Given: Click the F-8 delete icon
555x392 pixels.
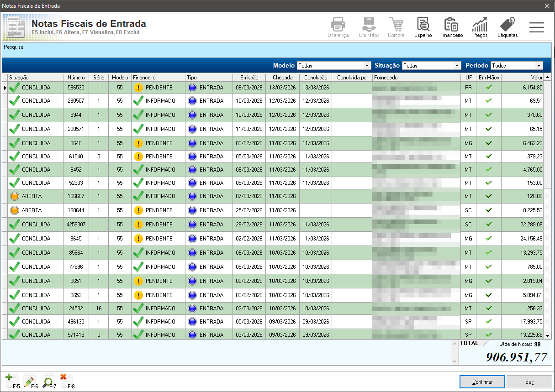Looking at the screenshot, I should (x=67, y=381).
